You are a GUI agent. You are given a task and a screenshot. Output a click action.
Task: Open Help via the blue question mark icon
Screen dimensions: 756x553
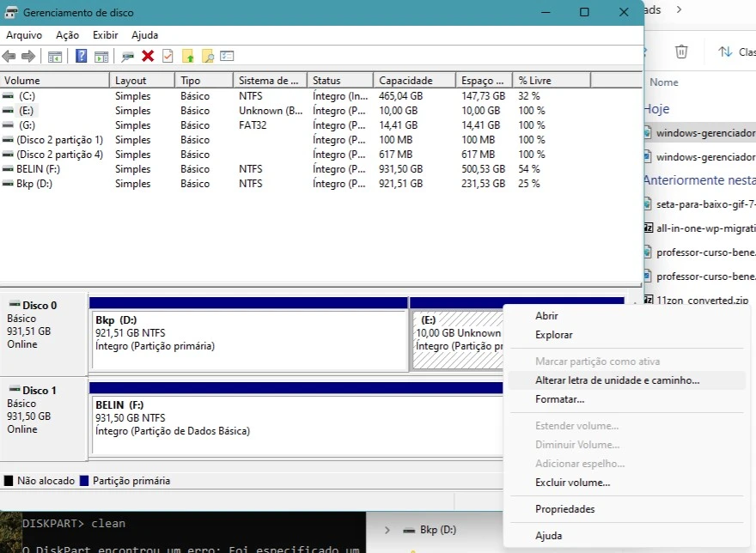point(82,56)
